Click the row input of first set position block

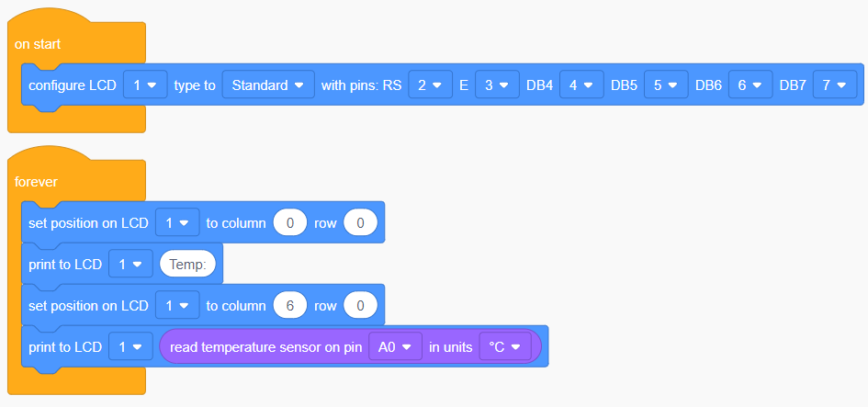[x=360, y=222]
